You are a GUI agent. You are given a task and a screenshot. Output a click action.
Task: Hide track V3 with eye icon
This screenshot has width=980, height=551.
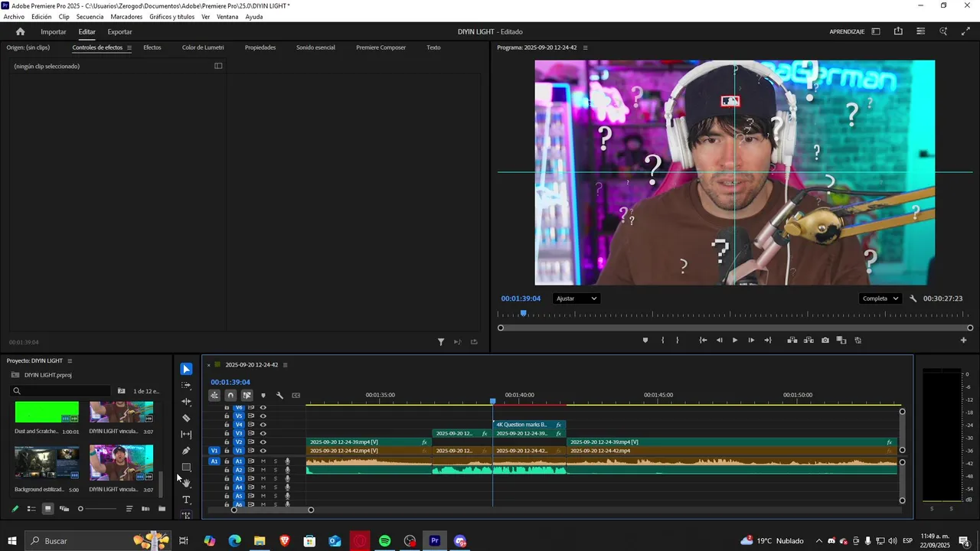[263, 433]
